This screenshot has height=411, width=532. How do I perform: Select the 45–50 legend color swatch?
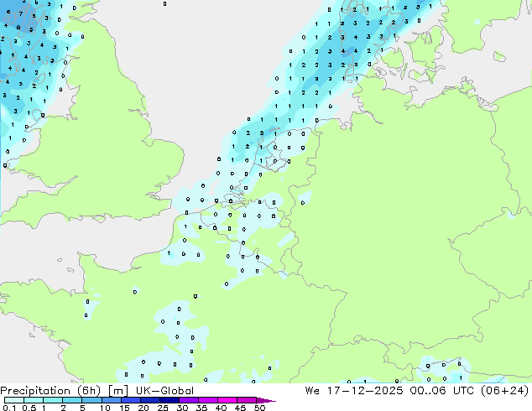tap(247, 400)
